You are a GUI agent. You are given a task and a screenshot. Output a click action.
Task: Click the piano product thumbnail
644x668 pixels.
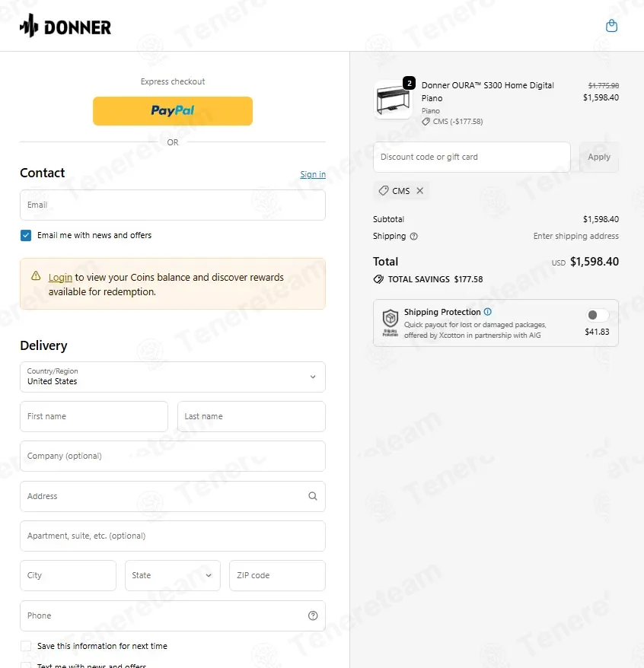[393, 100]
